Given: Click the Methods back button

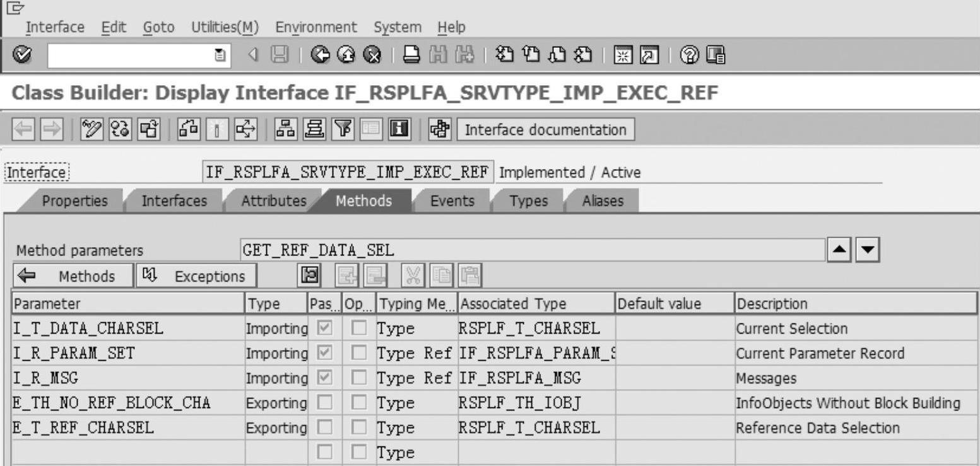Looking at the screenshot, I should pyautogui.click(x=73, y=276).
